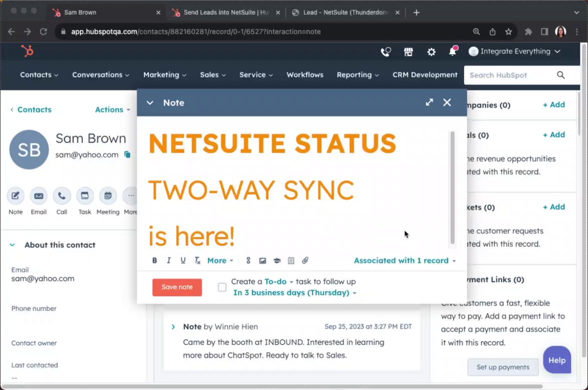Add a company via + Add

click(x=554, y=105)
